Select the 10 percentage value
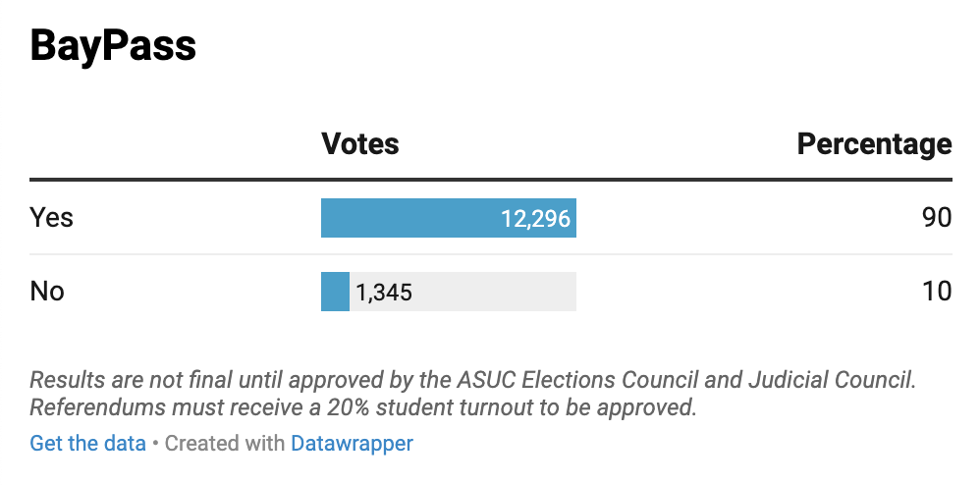Viewport: 980px width, 485px height. click(937, 292)
